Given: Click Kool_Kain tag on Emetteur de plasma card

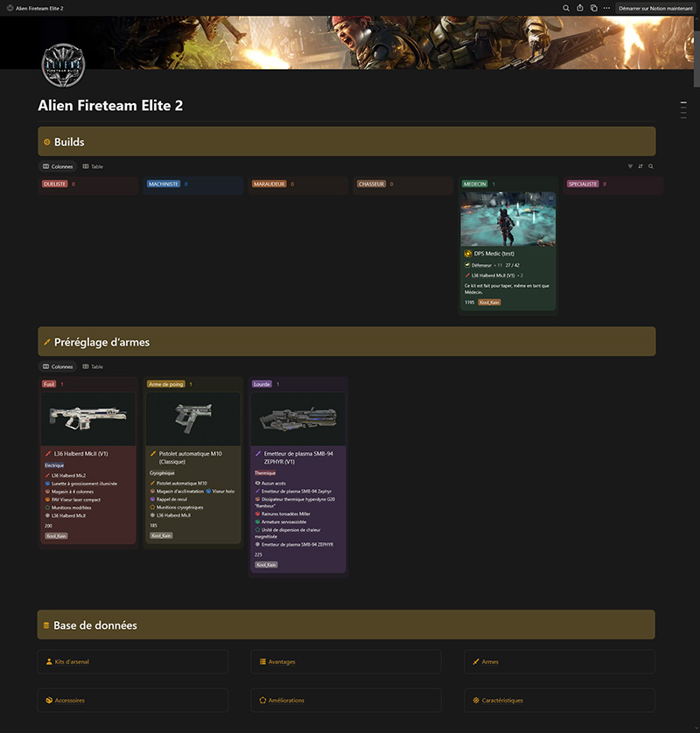Looking at the screenshot, I should point(266,565).
